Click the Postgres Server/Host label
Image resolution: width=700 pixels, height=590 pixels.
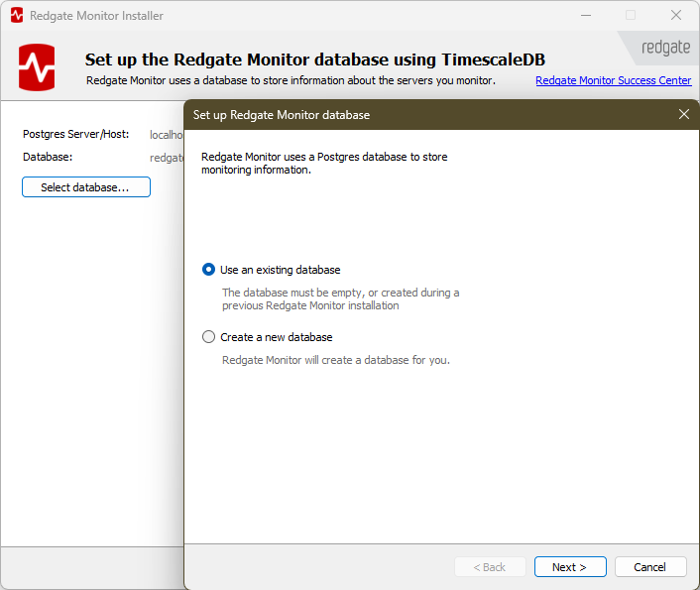pos(76,134)
